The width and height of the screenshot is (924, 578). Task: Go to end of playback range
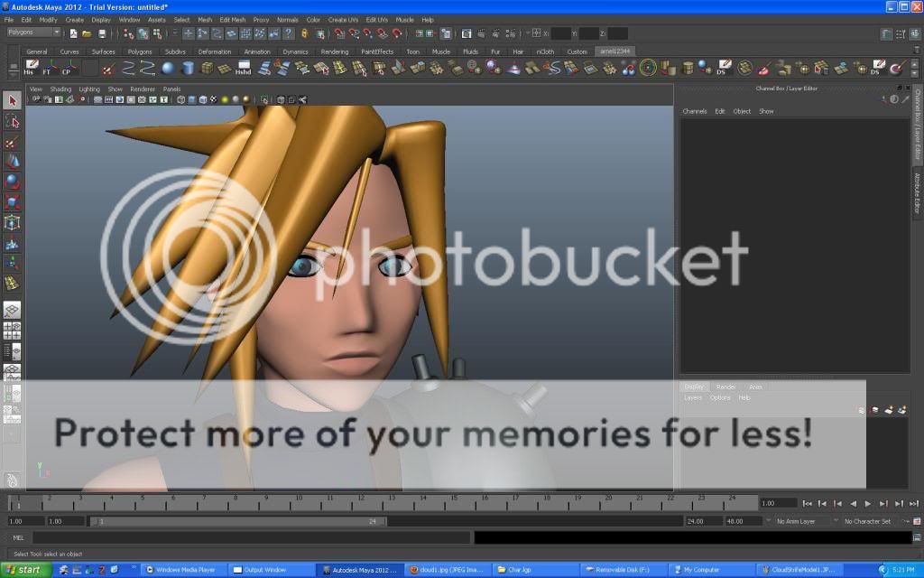(x=913, y=504)
